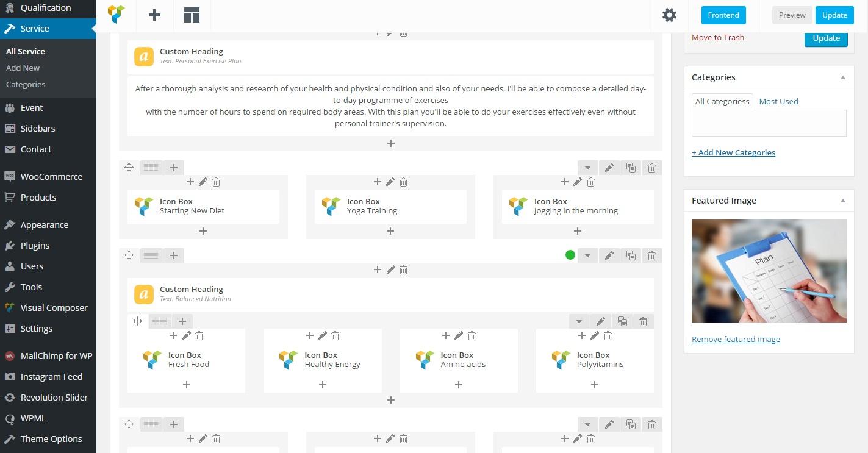Click the Frontend editor button

click(x=723, y=15)
